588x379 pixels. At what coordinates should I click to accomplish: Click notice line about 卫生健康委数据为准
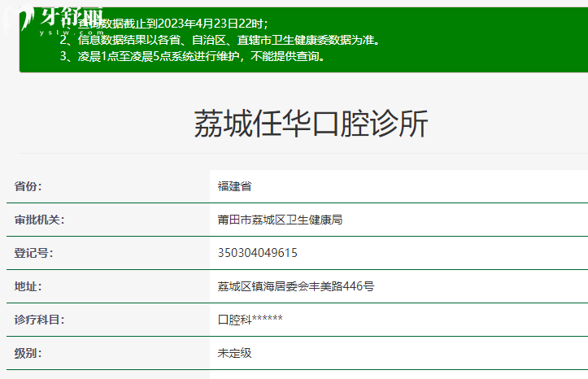220,40
